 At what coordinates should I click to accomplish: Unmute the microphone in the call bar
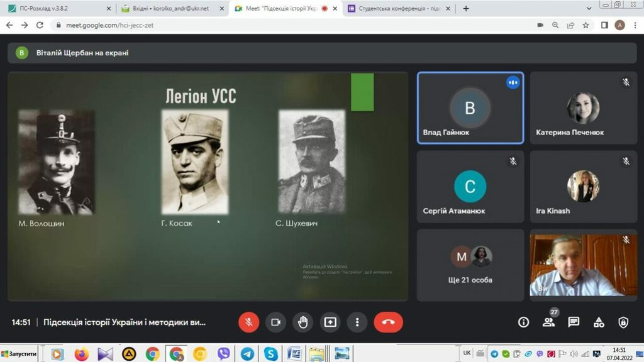coord(248,322)
